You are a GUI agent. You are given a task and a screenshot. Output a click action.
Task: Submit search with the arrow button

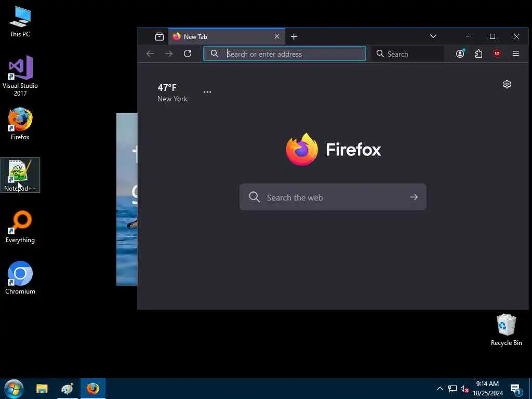coord(414,197)
